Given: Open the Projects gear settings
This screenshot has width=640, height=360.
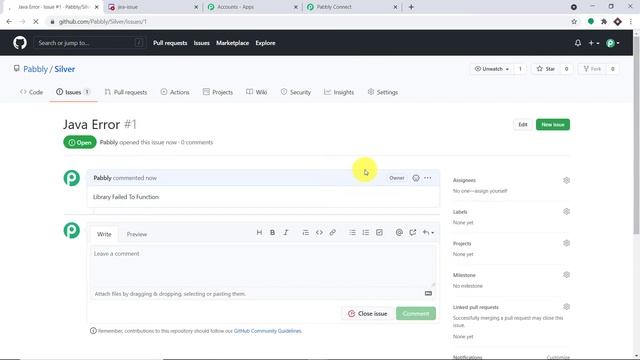Looking at the screenshot, I should (566, 243).
